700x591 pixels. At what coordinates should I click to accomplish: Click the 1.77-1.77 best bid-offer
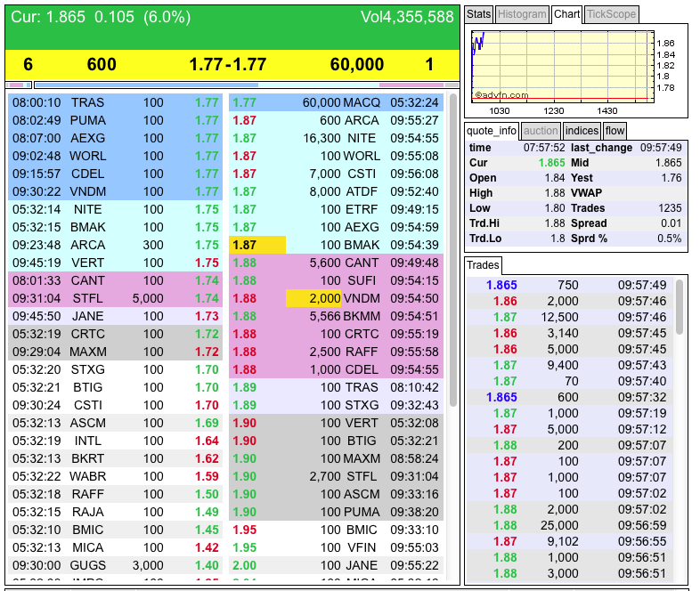tap(228, 65)
